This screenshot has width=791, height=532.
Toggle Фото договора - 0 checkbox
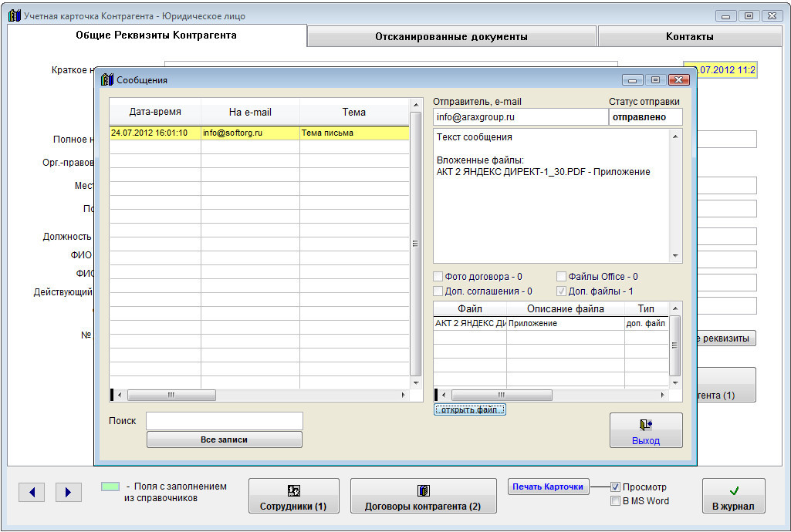[438, 277]
